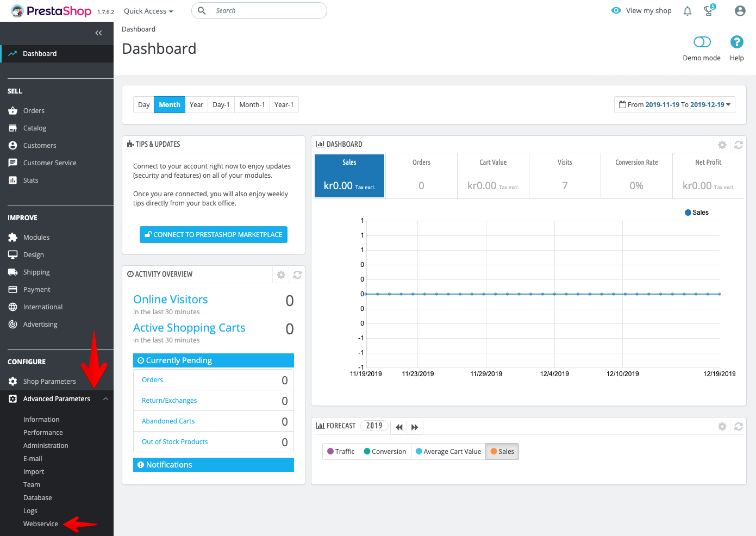This screenshot has height=536, width=756.
Task: Select the Day-1 period tab
Action: 221,104
